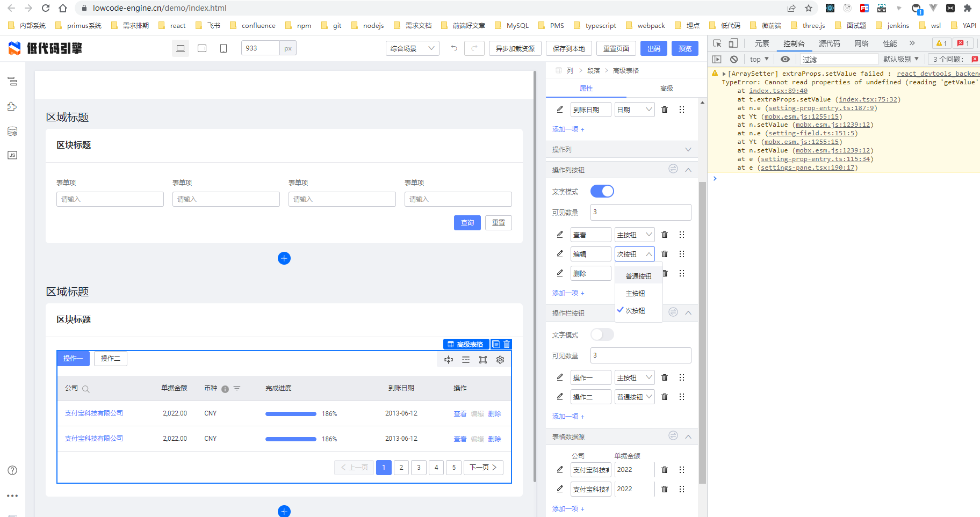Click the 预览 preview button

click(685, 48)
